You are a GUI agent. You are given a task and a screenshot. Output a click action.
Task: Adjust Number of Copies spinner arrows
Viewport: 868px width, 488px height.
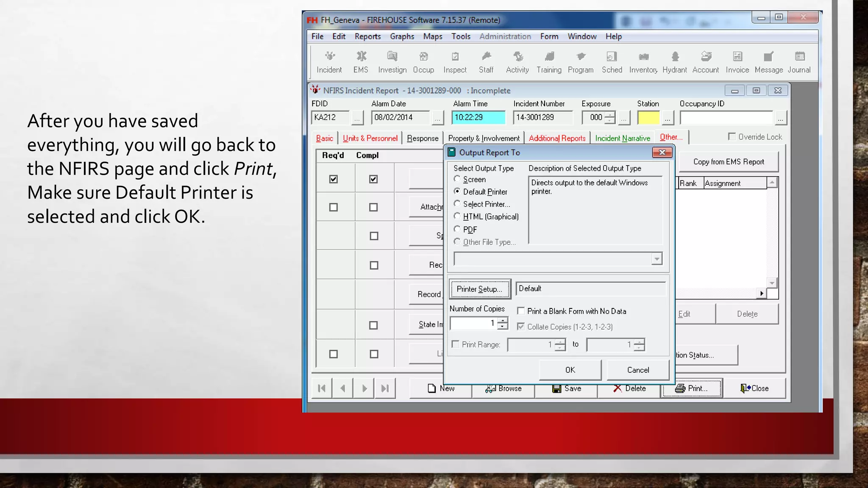tap(502, 323)
